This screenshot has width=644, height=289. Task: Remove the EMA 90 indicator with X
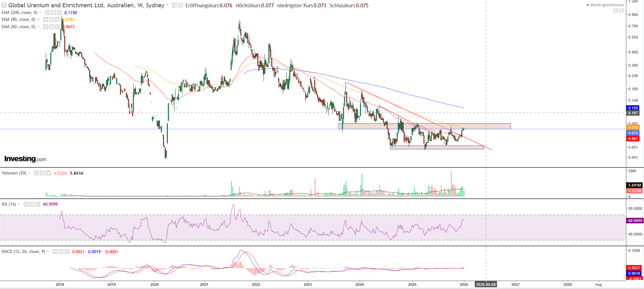[57, 19]
